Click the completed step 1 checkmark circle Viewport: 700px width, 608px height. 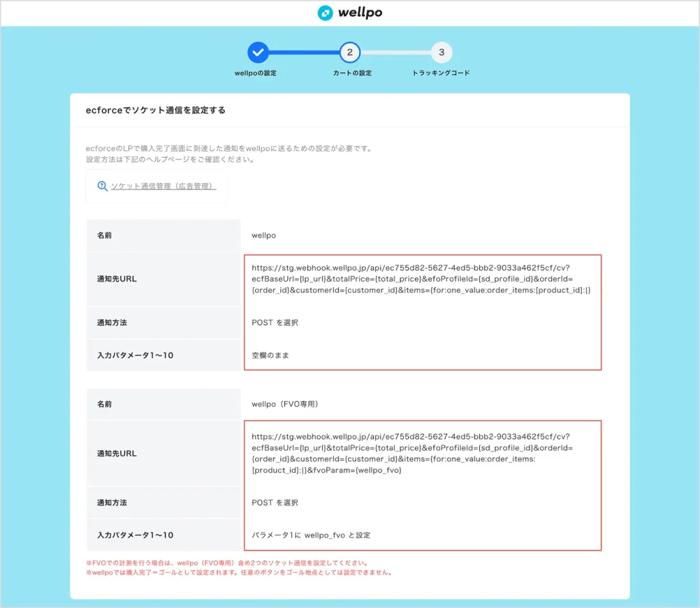pos(258,52)
